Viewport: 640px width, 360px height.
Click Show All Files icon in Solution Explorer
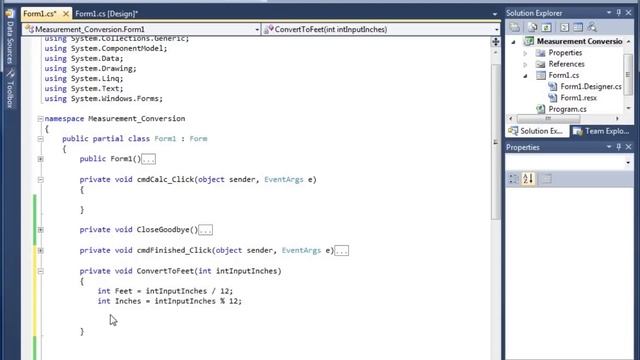click(532, 27)
